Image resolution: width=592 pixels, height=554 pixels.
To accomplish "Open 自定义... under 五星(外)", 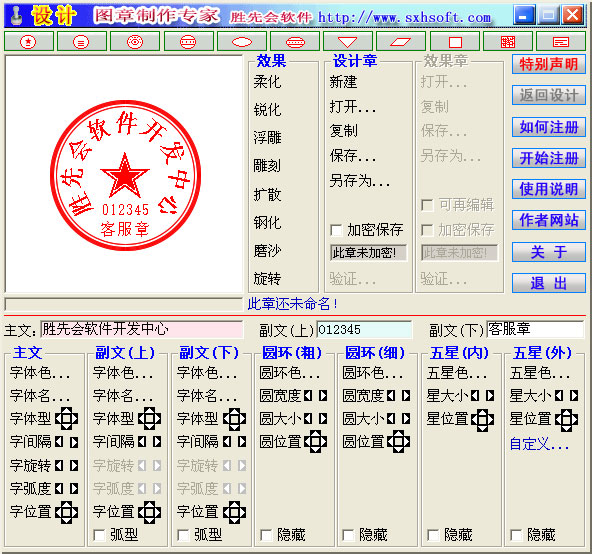I will tap(539, 444).
